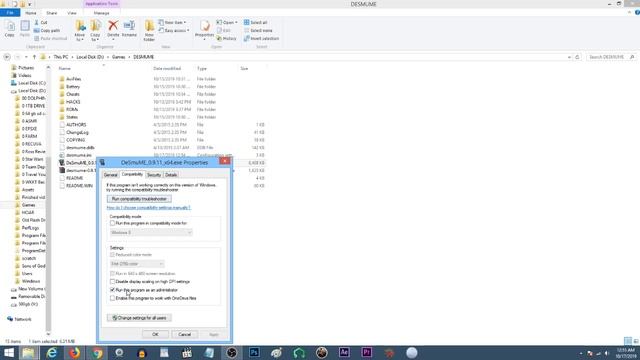Image resolution: width=640 pixels, height=360 pixels.
Task: Open Premiere Pro from the taskbar
Action: click(367, 353)
